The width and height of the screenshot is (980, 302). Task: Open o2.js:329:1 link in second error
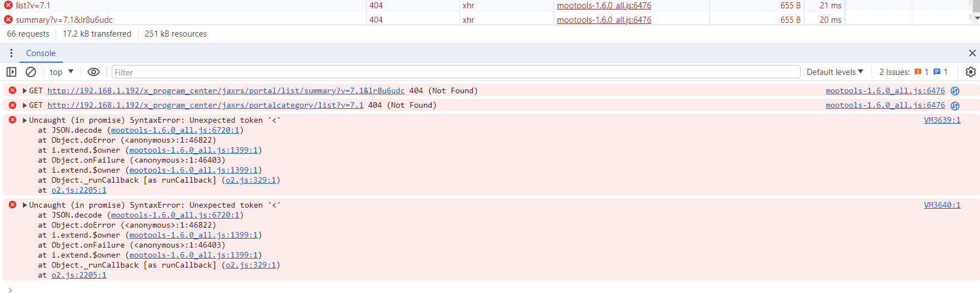tap(251, 265)
